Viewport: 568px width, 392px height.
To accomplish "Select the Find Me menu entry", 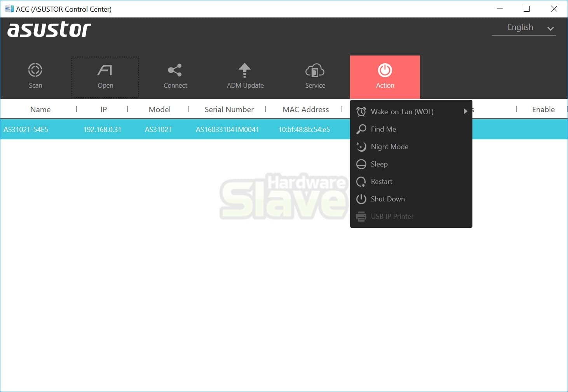I will point(411,129).
